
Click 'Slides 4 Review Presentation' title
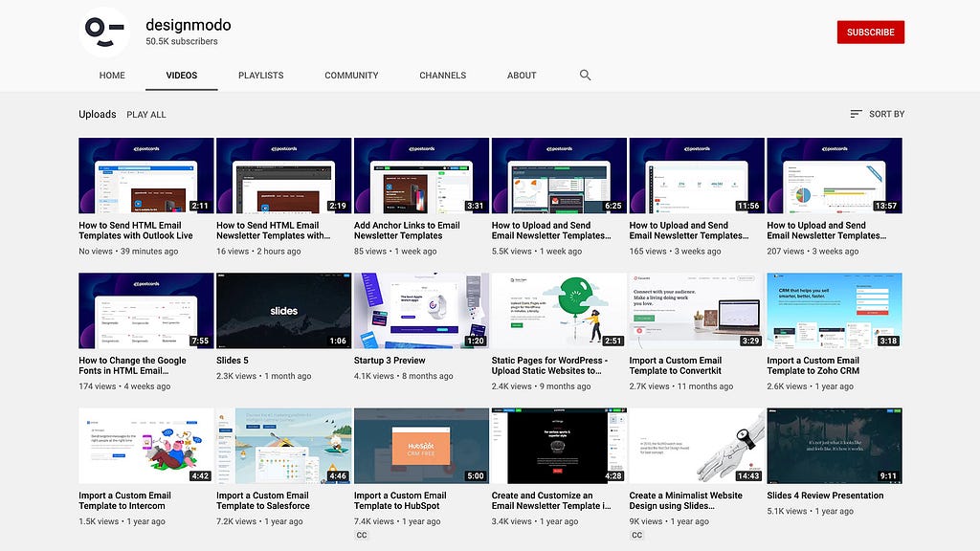(825, 496)
